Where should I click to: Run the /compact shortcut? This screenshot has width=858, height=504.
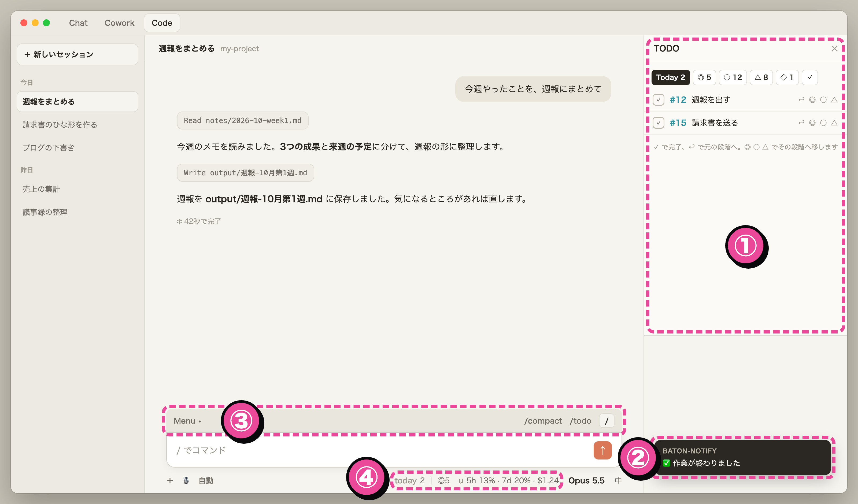click(543, 421)
